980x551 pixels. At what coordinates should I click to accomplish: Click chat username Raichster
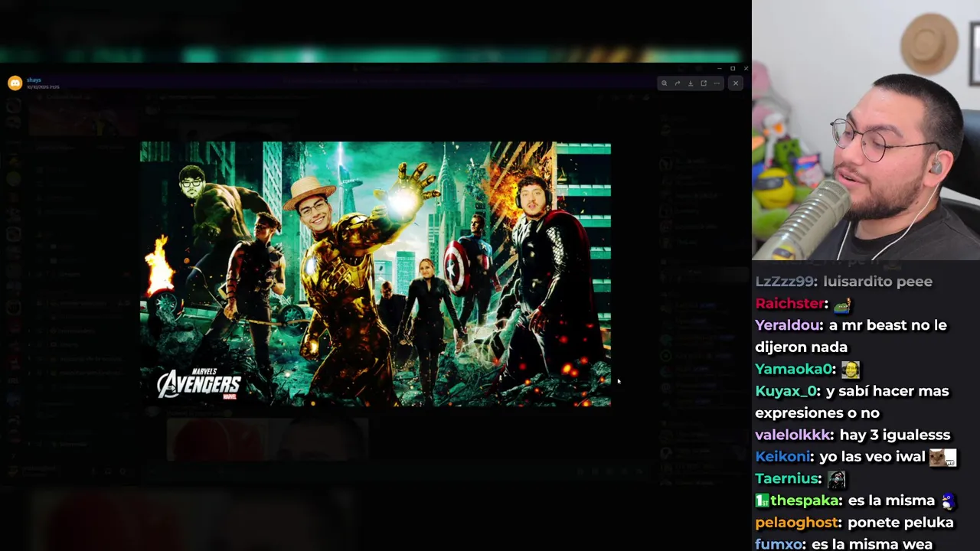[x=790, y=304]
